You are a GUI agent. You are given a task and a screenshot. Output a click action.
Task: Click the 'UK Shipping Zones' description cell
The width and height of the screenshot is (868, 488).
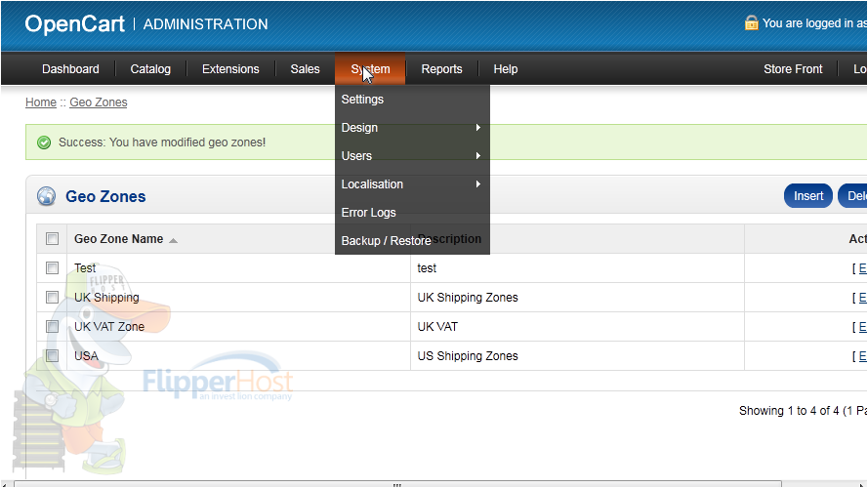[x=468, y=298]
